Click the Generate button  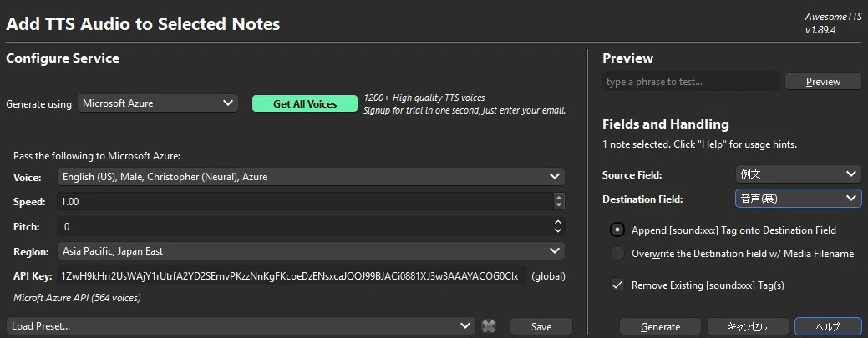(x=660, y=327)
